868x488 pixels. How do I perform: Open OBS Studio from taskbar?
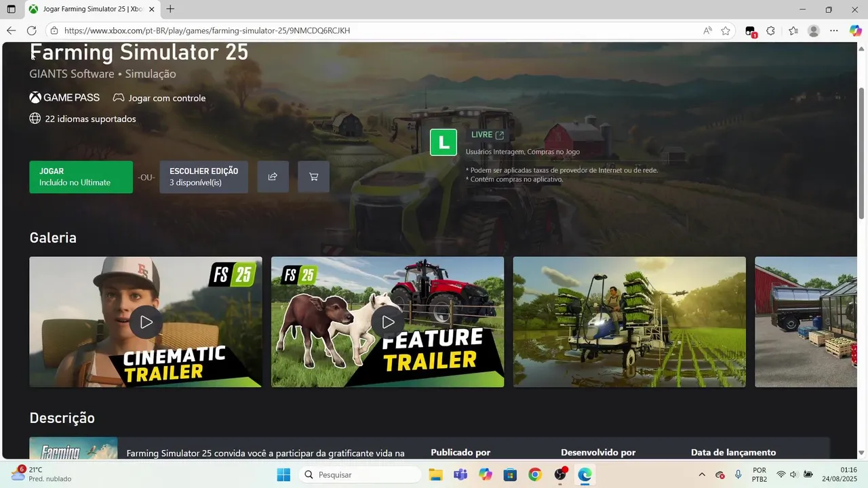(560, 474)
